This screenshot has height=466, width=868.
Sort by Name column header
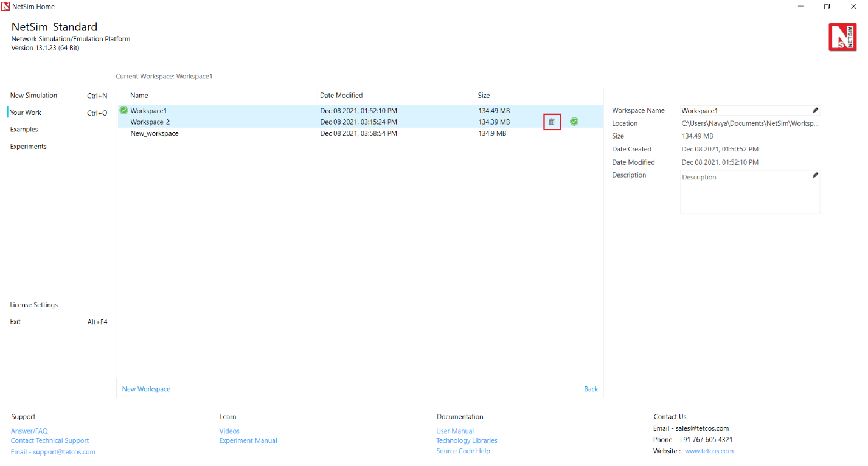[139, 96]
